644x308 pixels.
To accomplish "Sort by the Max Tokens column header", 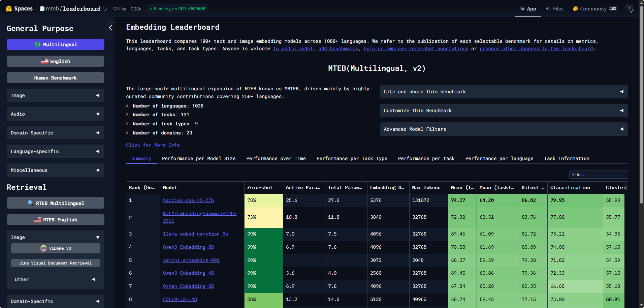I will (429, 188).
